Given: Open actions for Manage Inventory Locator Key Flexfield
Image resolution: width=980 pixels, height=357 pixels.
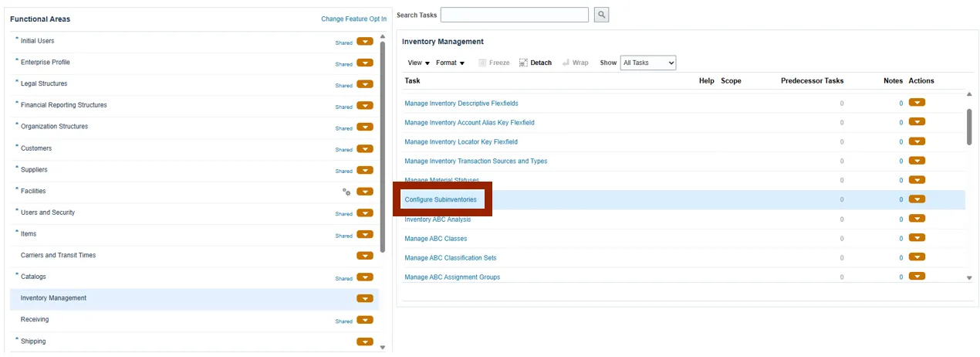Looking at the screenshot, I should (917, 141).
